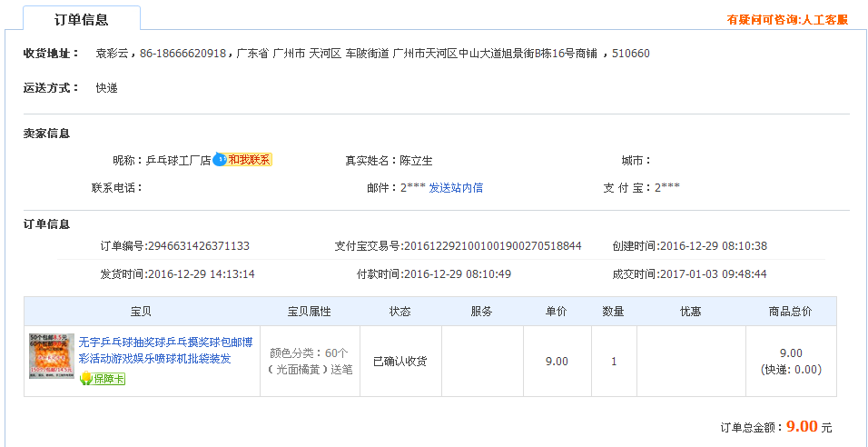Screen dimensions: 868x447
Task: Click the 成交时间 completion timestamp
Action: pos(713,274)
